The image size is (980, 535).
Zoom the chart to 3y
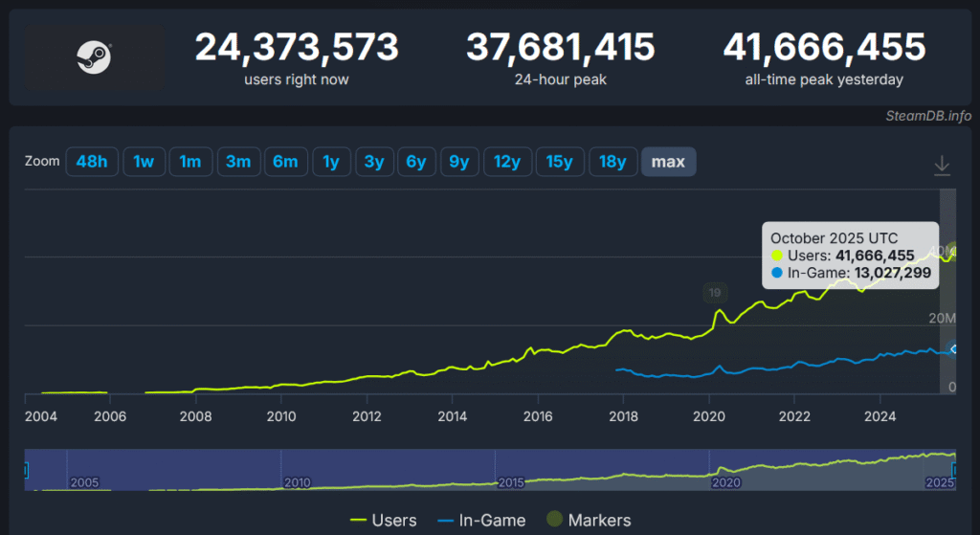[x=373, y=162]
